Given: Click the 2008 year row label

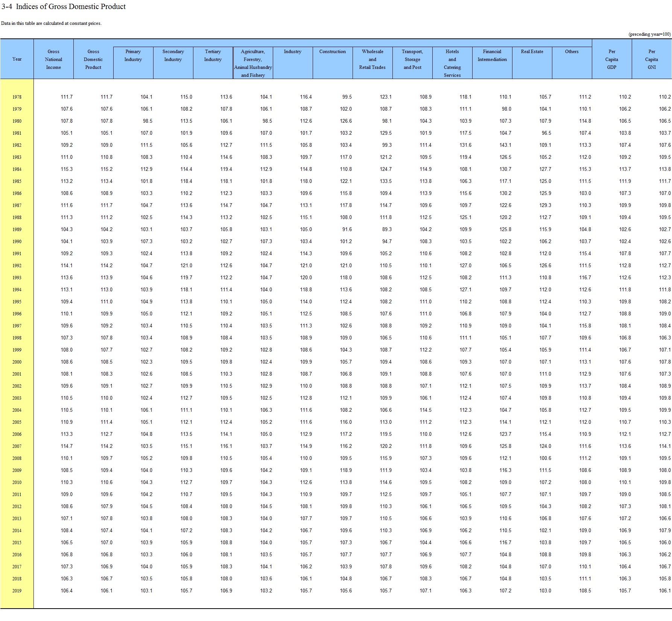Looking at the screenshot, I should point(17,458).
